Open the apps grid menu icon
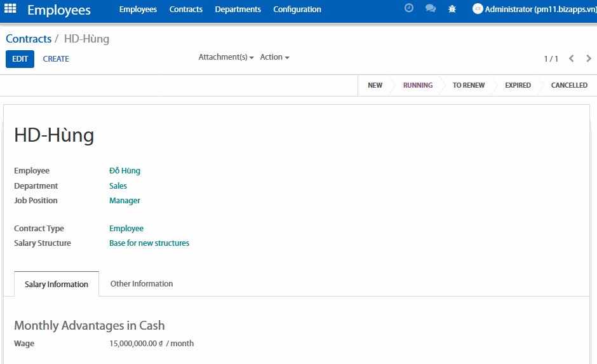The width and height of the screenshot is (597, 364). coord(10,9)
